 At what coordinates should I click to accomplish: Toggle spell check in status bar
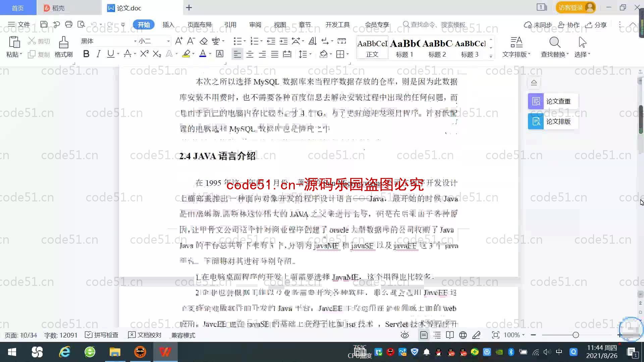[x=102, y=335]
